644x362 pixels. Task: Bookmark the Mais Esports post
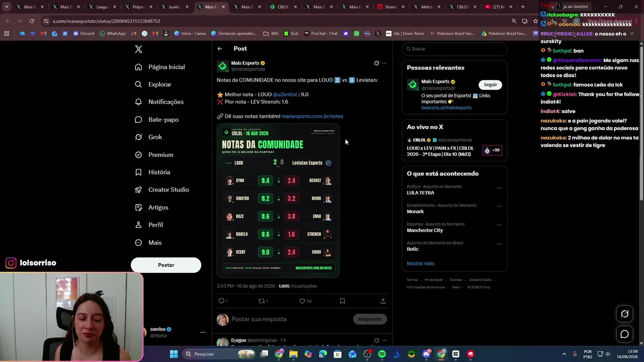tap(342, 301)
